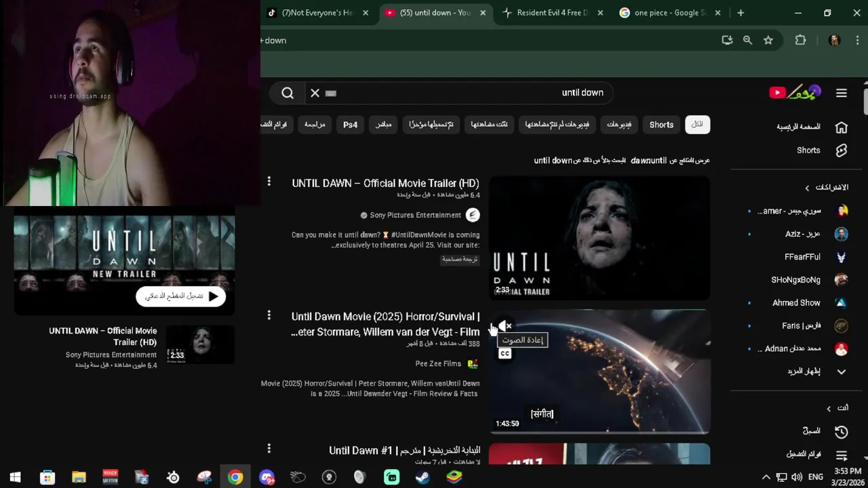Expand the You section arrow

pos(829,408)
